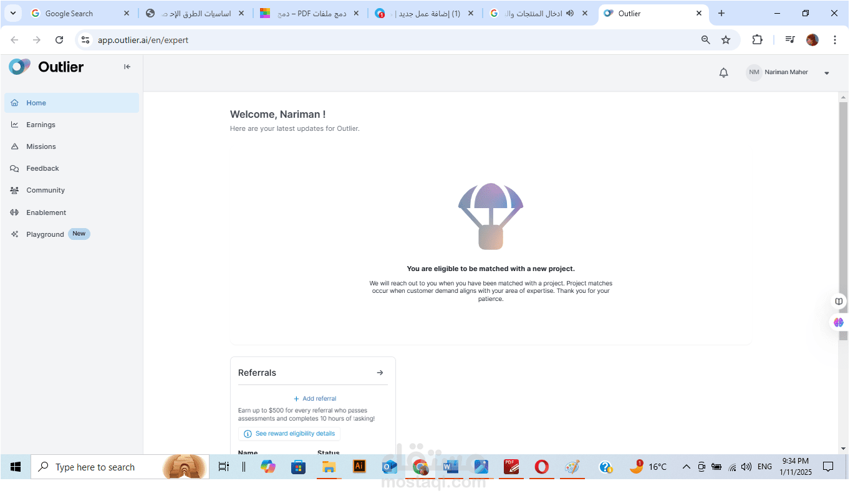Open Adobe Illustrator from taskbar
The image size is (868, 501).
pyautogui.click(x=359, y=466)
